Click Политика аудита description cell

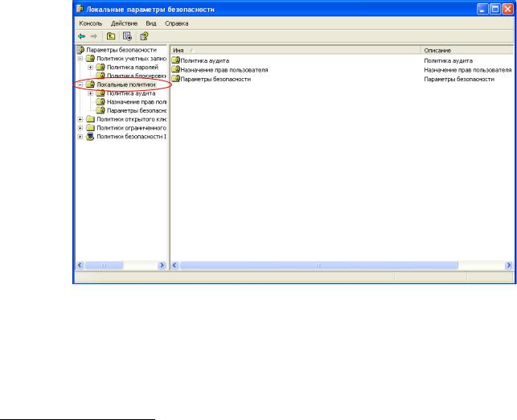tap(448, 60)
